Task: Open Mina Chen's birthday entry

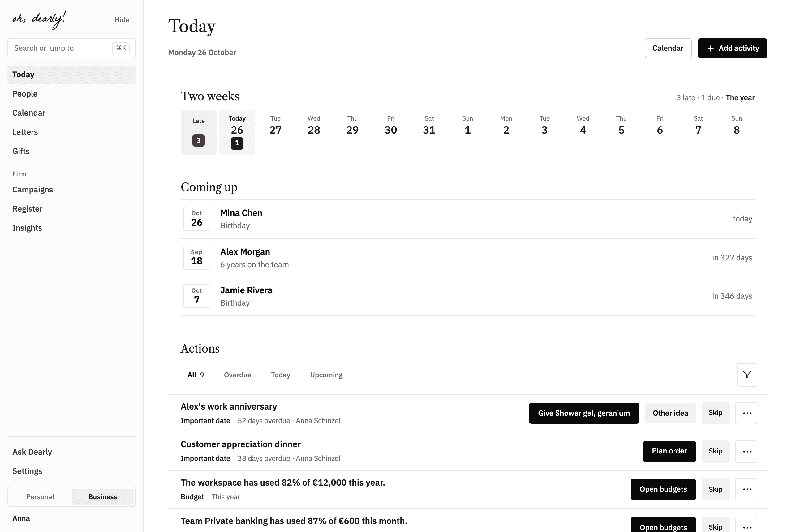Action: coord(467,219)
